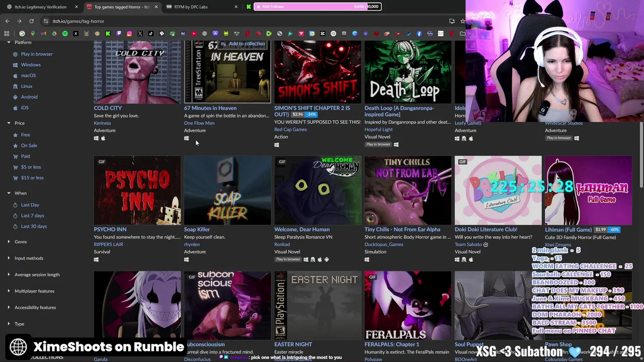Click Windows platform icon under Soap Killer

point(186,259)
